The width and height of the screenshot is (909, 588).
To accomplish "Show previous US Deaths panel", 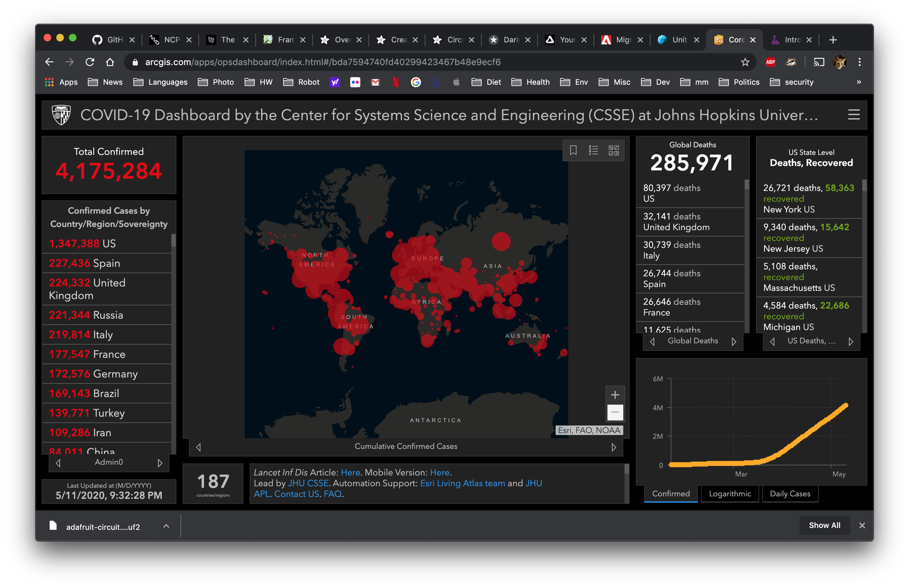I will pos(772,341).
